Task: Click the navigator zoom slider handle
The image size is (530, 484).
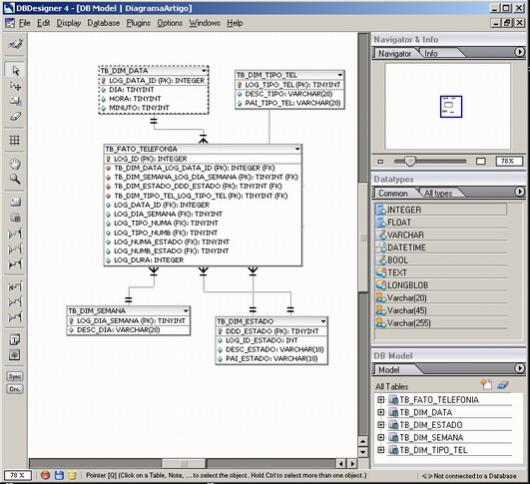Action: [410, 161]
